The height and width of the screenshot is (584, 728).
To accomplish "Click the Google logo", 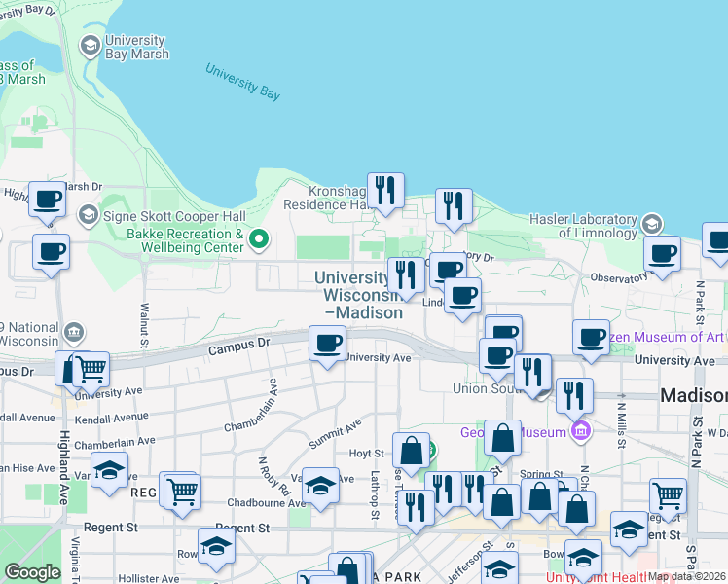I will coord(32,572).
